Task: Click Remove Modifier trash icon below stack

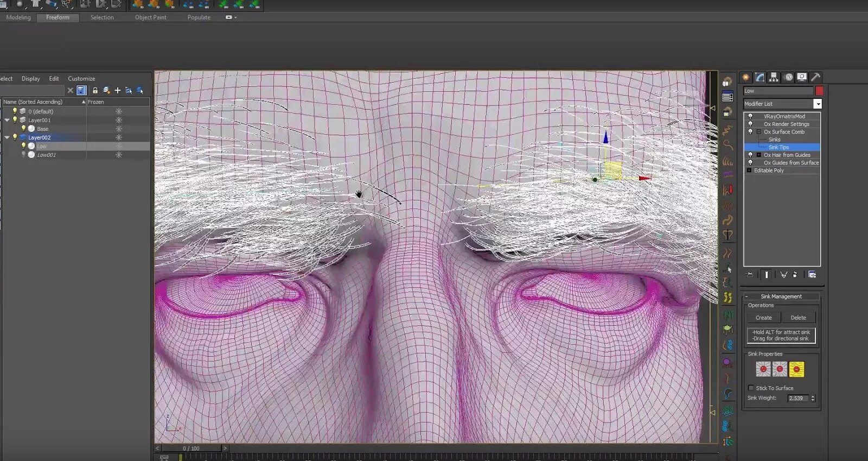Action: tap(795, 275)
